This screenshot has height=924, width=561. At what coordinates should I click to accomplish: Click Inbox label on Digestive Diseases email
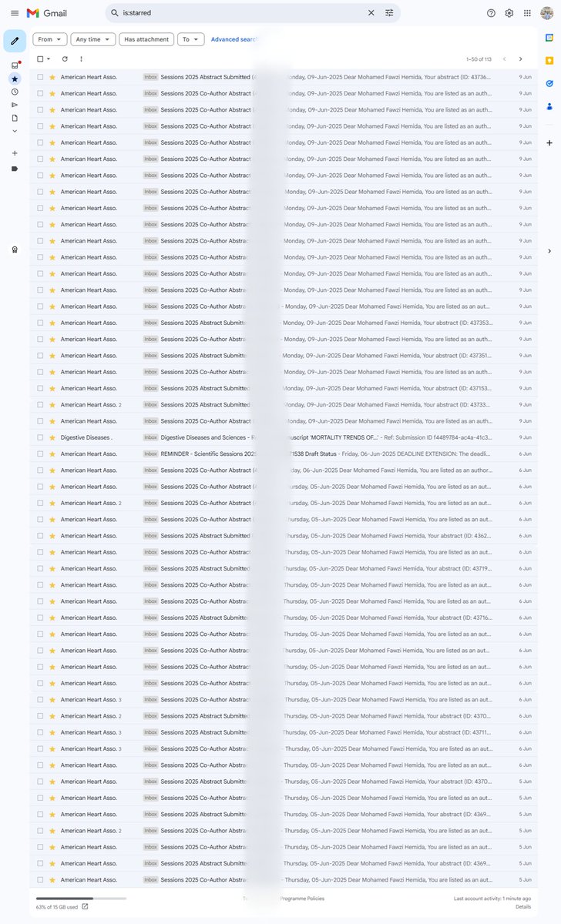[x=150, y=437]
